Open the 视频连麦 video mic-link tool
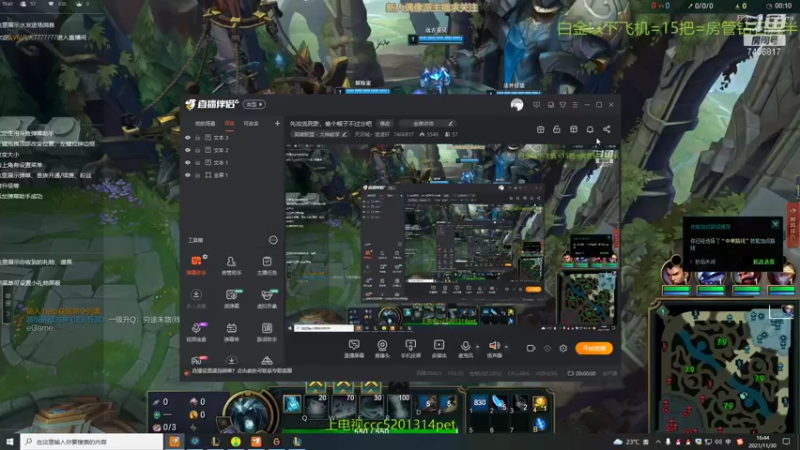 (x=196, y=332)
